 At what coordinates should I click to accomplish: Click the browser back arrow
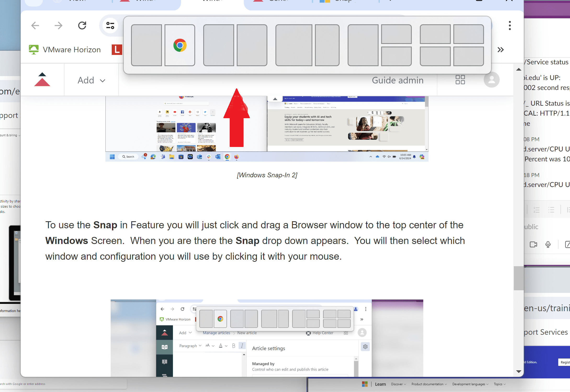point(35,25)
